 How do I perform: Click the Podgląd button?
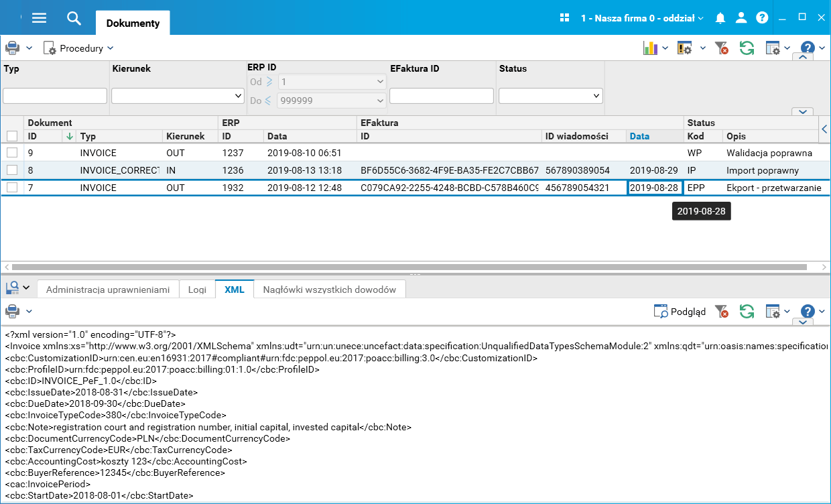pos(680,312)
